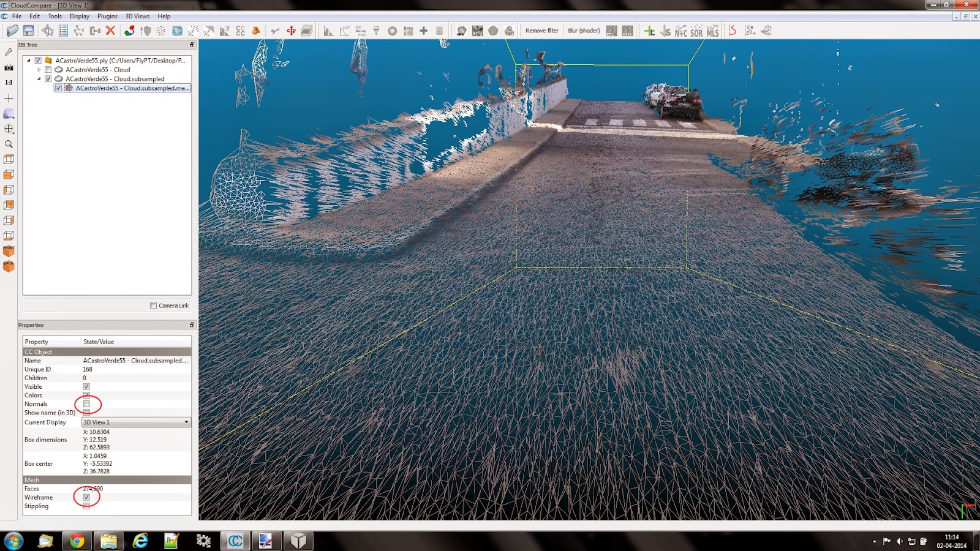Image resolution: width=980 pixels, height=551 pixels.
Task: Open the File menu
Action: (x=17, y=17)
